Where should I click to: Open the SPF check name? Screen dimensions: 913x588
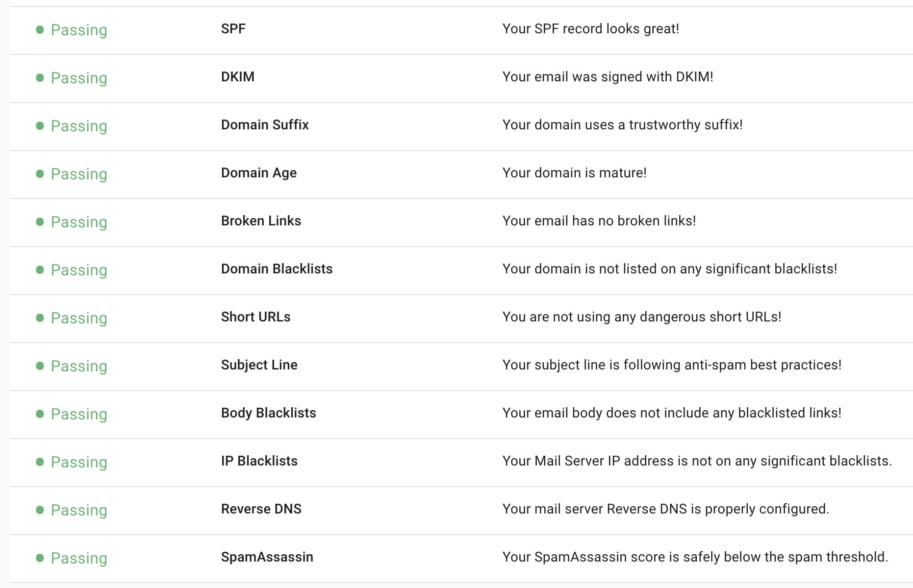[x=233, y=29]
